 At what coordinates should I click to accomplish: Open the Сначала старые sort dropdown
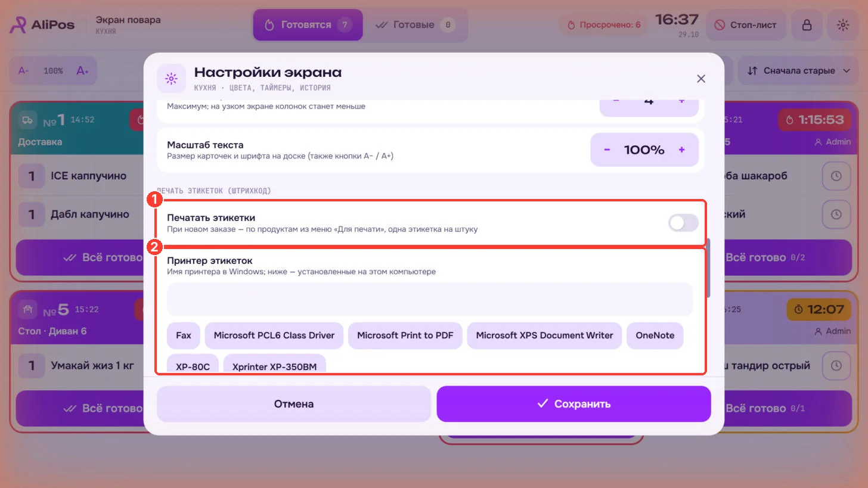798,71
